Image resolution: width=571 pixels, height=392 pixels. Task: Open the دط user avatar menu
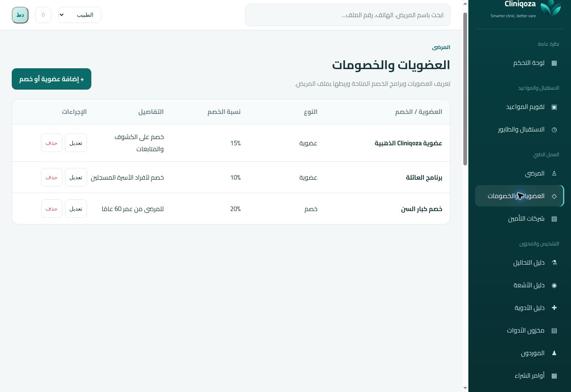pyautogui.click(x=20, y=15)
